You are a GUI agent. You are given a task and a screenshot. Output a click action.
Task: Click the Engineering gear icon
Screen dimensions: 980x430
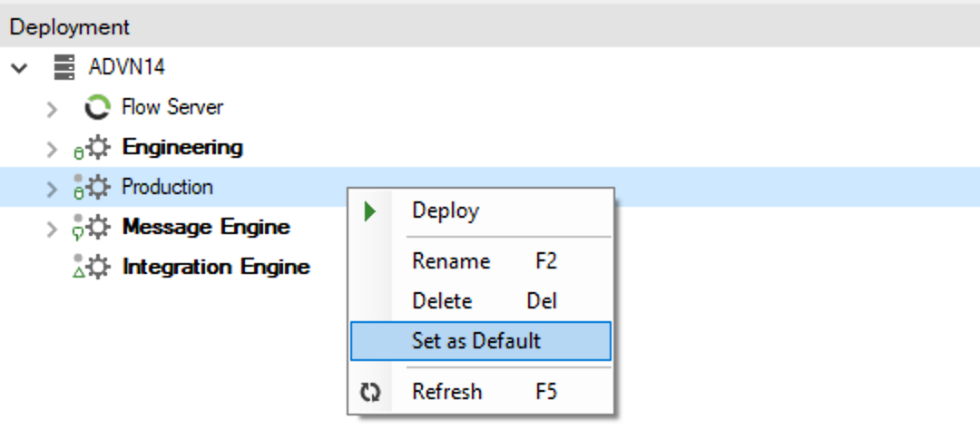click(97, 148)
